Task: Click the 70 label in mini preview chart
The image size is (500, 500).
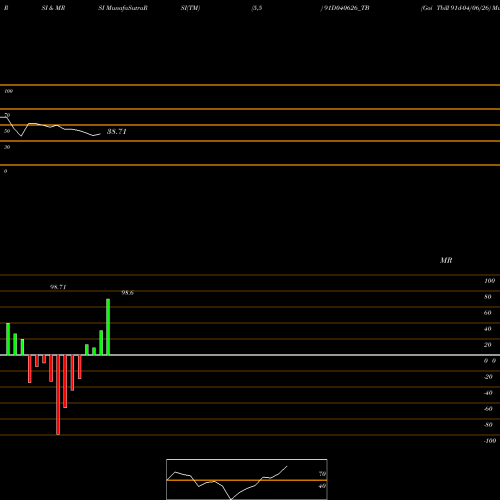Action: pyautogui.click(x=322, y=474)
